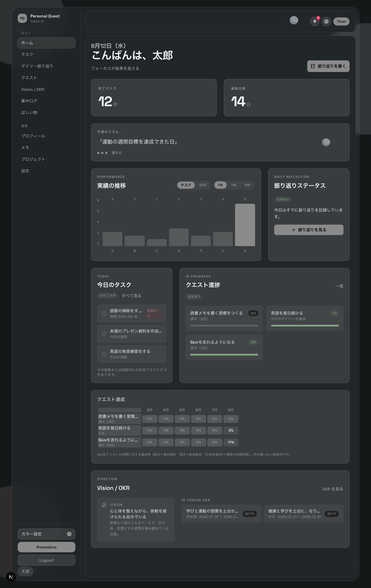The image size is (371, 588).
Task: Click the 土 bar in performance chart
Action: click(x=157, y=242)
